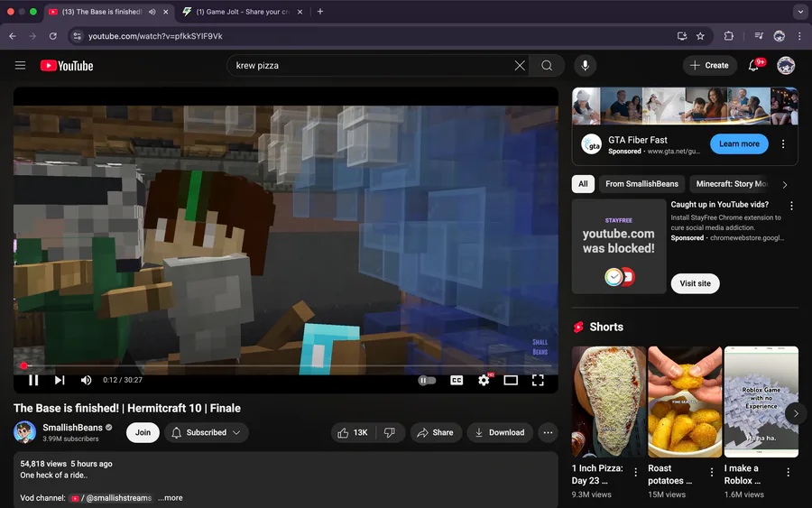Click Visit site on StayFree ad
The height and width of the screenshot is (508, 812).
pyautogui.click(x=695, y=283)
